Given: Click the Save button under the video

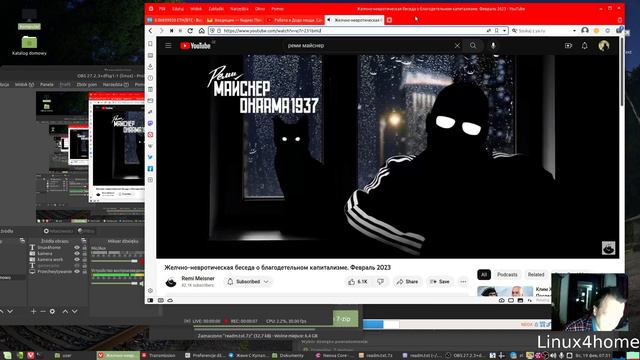Looking at the screenshot, I should click(440, 282).
